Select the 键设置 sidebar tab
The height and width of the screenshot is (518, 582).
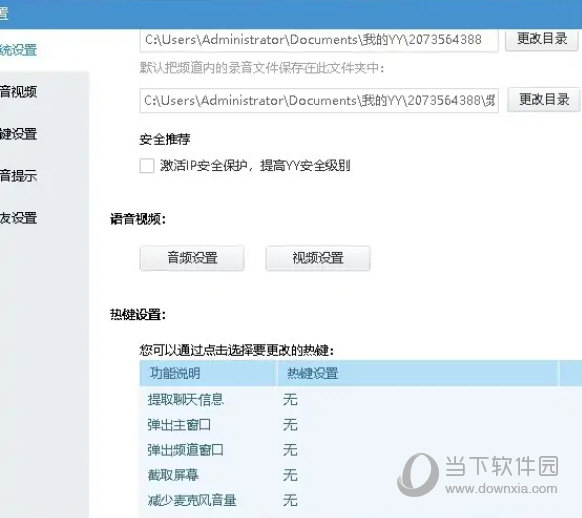pos(19,134)
